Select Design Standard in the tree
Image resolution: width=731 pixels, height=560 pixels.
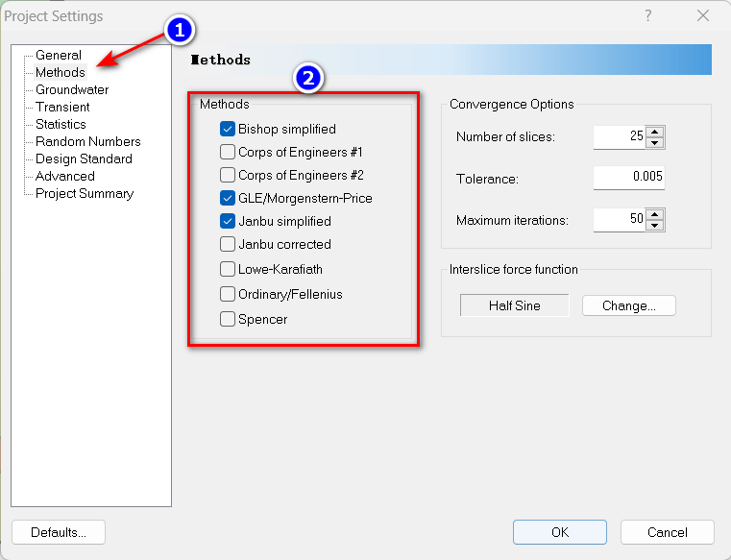(x=84, y=158)
